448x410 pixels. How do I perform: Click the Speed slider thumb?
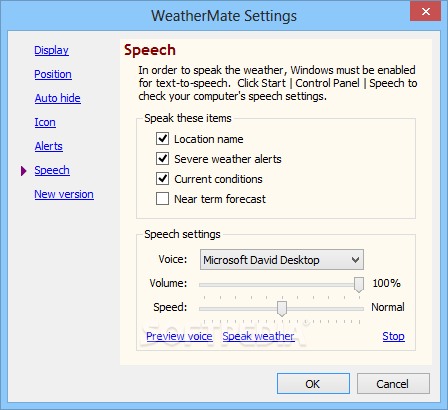(x=282, y=309)
